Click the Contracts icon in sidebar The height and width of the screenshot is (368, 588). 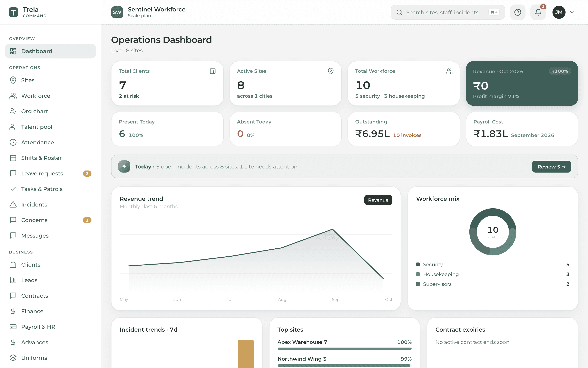(x=13, y=296)
